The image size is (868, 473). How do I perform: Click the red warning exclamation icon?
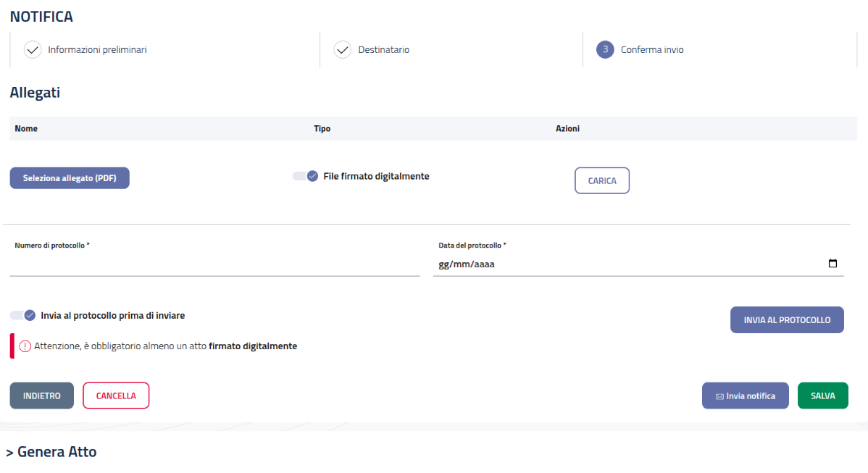(x=25, y=346)
